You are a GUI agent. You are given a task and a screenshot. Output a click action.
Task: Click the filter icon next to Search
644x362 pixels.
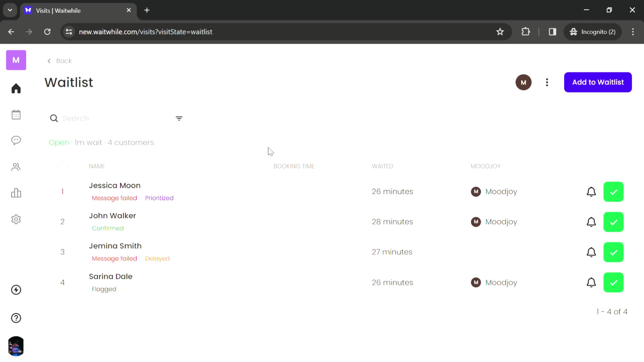tap(179, 118)
